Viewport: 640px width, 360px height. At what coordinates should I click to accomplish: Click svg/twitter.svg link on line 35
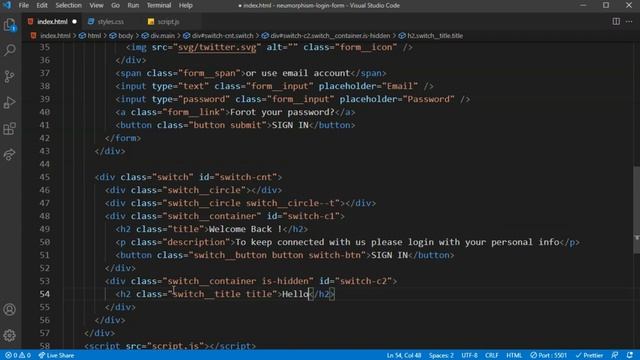[217, 47]
